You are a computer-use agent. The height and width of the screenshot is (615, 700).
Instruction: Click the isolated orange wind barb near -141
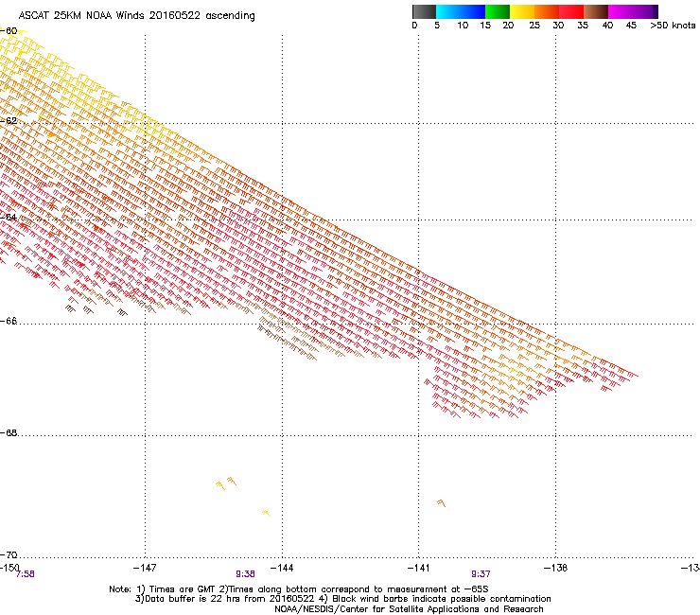pos(441,503)
